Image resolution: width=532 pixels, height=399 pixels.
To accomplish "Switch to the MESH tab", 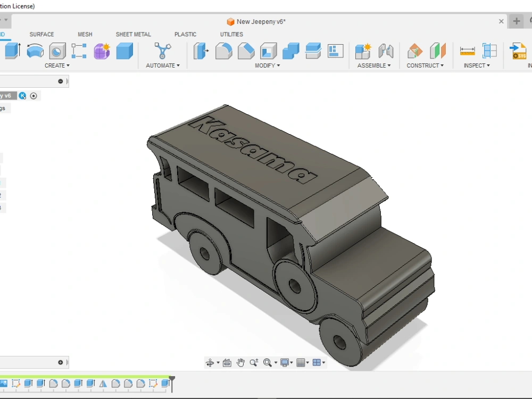I will coord(85,34).
